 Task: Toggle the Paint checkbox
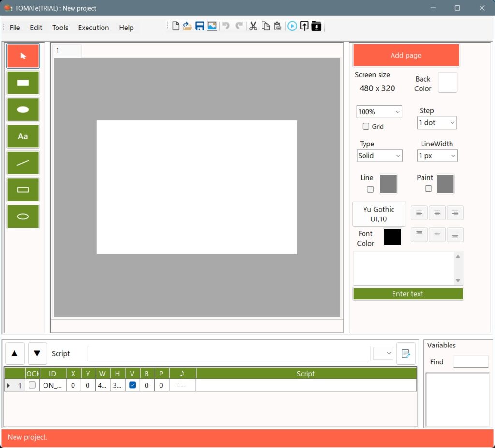pyautogui.click(x=428, y=189)
